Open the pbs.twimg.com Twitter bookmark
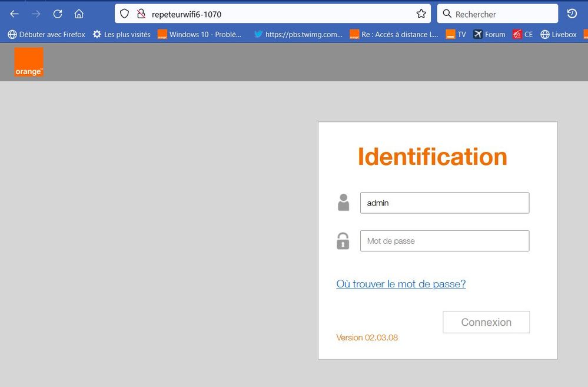 tap(298, 35)
